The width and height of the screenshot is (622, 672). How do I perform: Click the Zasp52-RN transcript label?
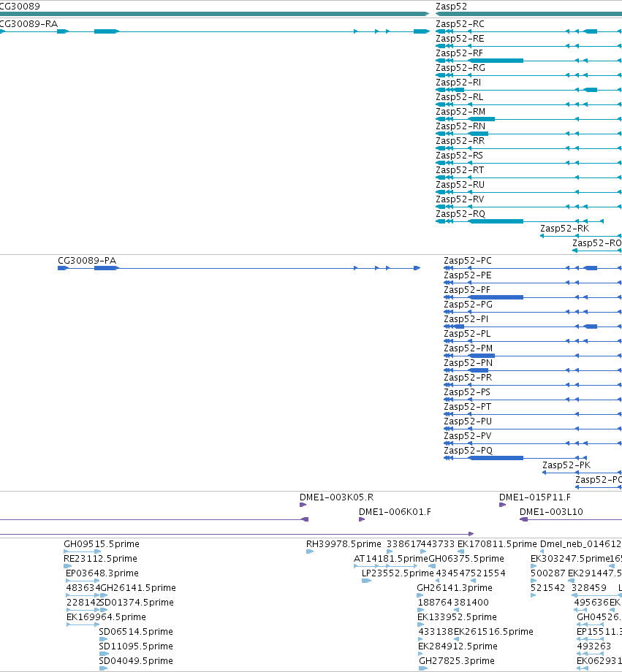(x=460, y=126)
